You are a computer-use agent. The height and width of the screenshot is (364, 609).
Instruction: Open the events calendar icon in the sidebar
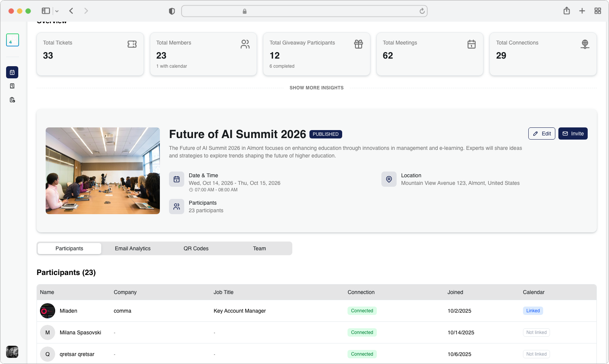(12, 72)
